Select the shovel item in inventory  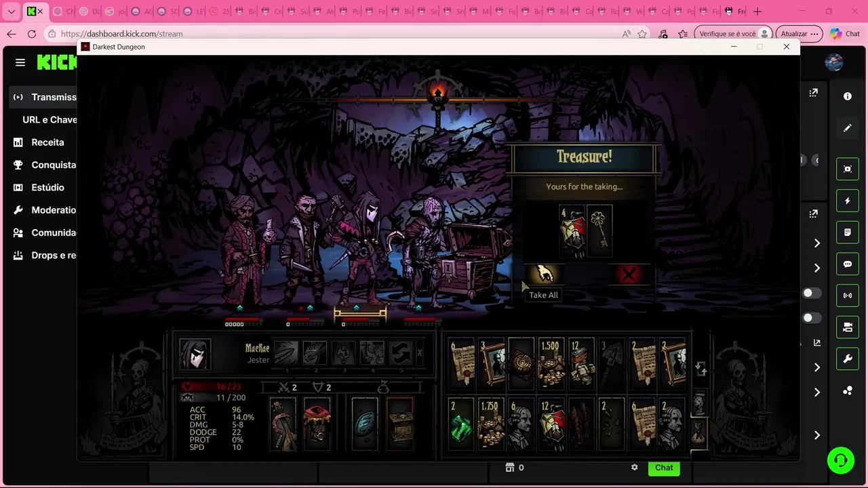coord(611,365)
